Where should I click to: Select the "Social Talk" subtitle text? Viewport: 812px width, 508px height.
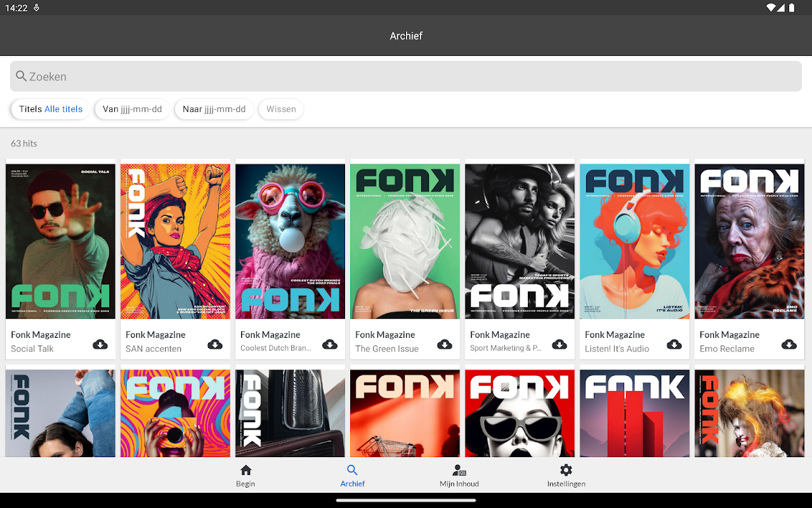[x=32, y=349]
